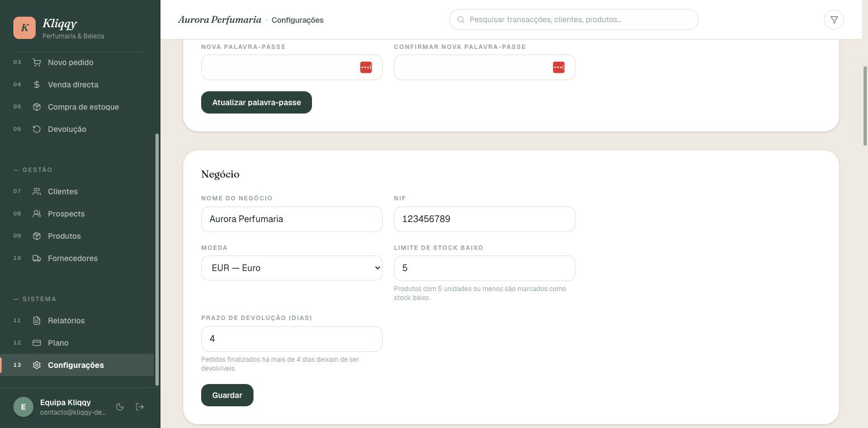Click the card icon beside Plano
Image resolution: width=868 pixels, height=428 pixels.
(x=37, y=343)
